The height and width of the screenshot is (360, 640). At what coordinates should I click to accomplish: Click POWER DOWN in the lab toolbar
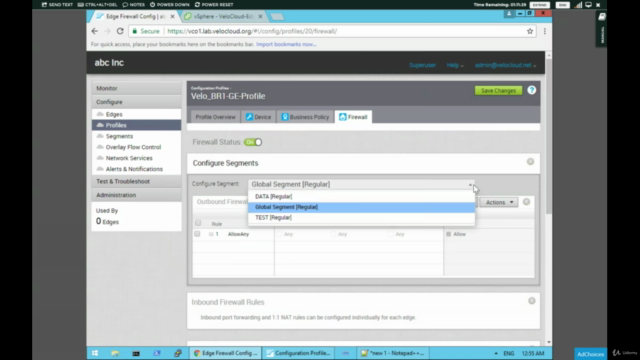click(169, 4)
